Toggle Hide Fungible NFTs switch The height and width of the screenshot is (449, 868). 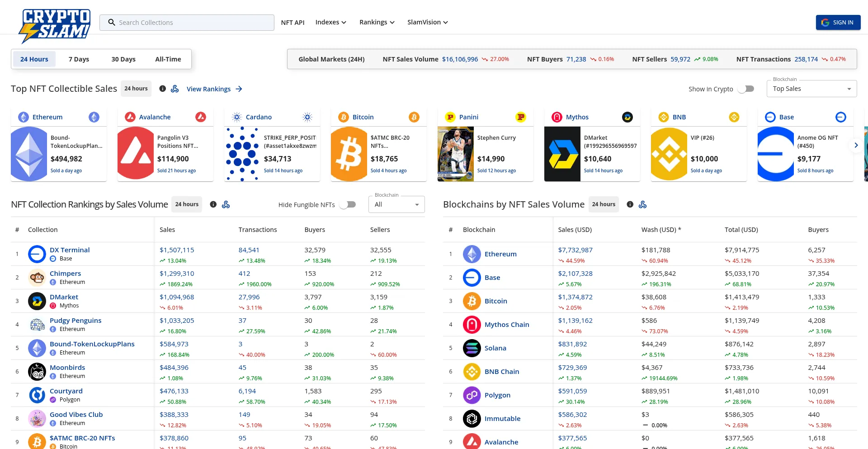coord(348,205)
